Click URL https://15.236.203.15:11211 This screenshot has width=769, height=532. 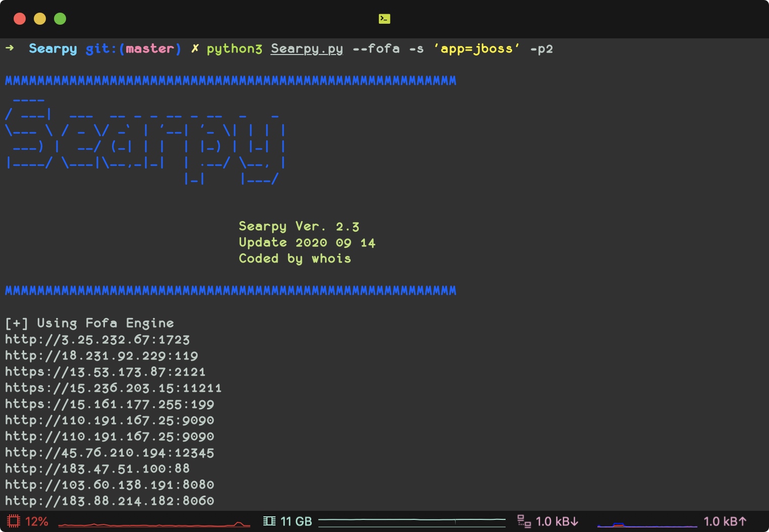click(x=114, y=388)
